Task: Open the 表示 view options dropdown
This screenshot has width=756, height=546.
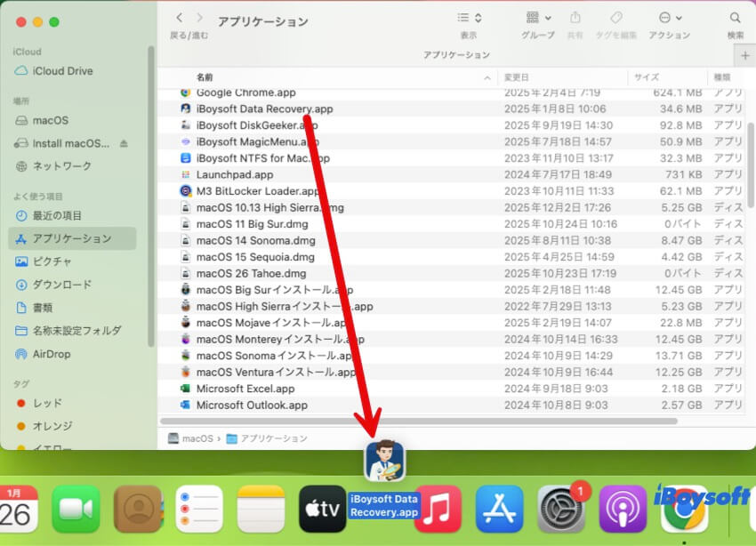Action: point(469,17)
